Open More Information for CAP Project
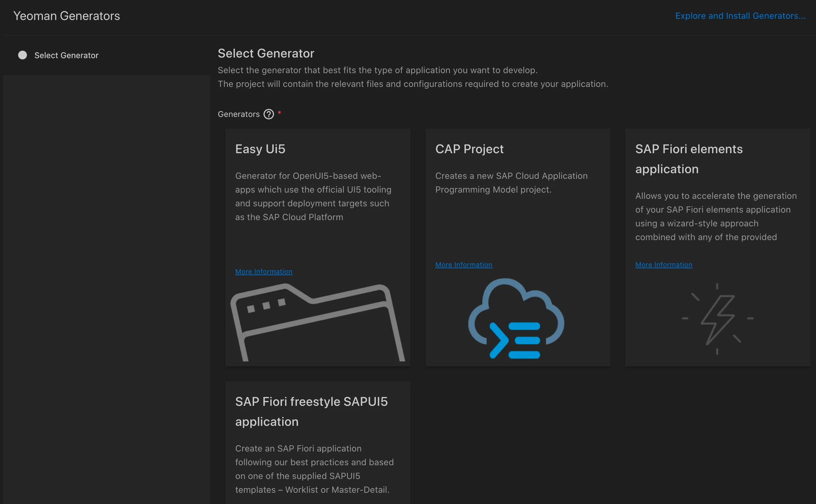This screenshot has height=504, width=816. (463, 265)
